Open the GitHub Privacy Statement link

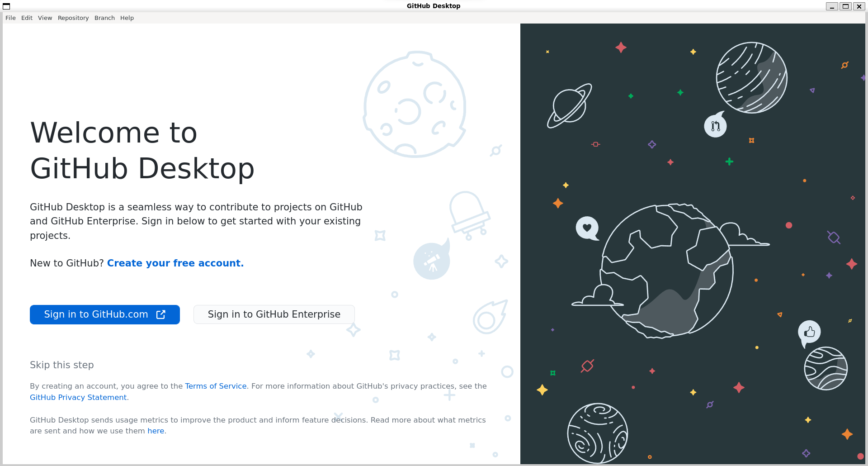(78, 397)
